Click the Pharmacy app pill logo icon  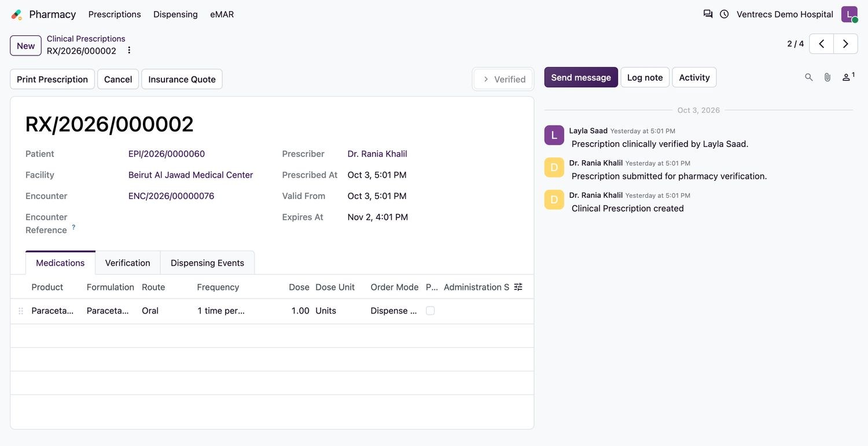pyautogui.click(x=17, y=14)
